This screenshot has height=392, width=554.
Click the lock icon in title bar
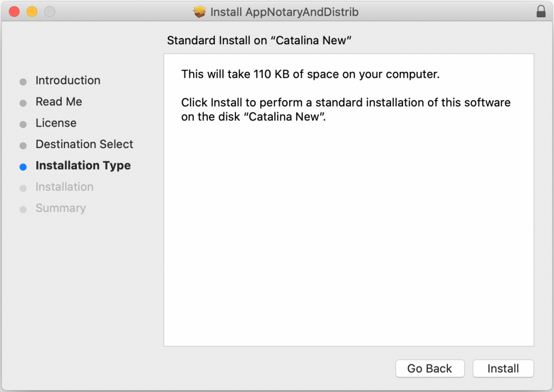pos(541,11)
